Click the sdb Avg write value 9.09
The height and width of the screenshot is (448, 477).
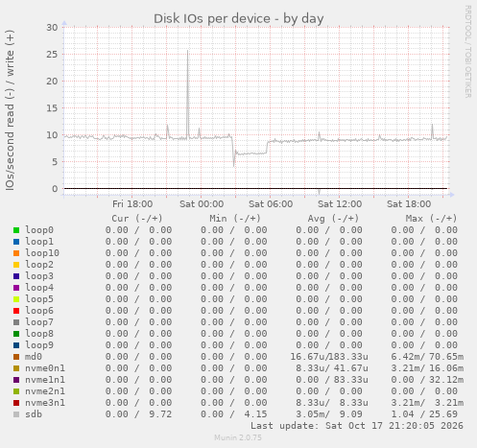tap(351, 414)
